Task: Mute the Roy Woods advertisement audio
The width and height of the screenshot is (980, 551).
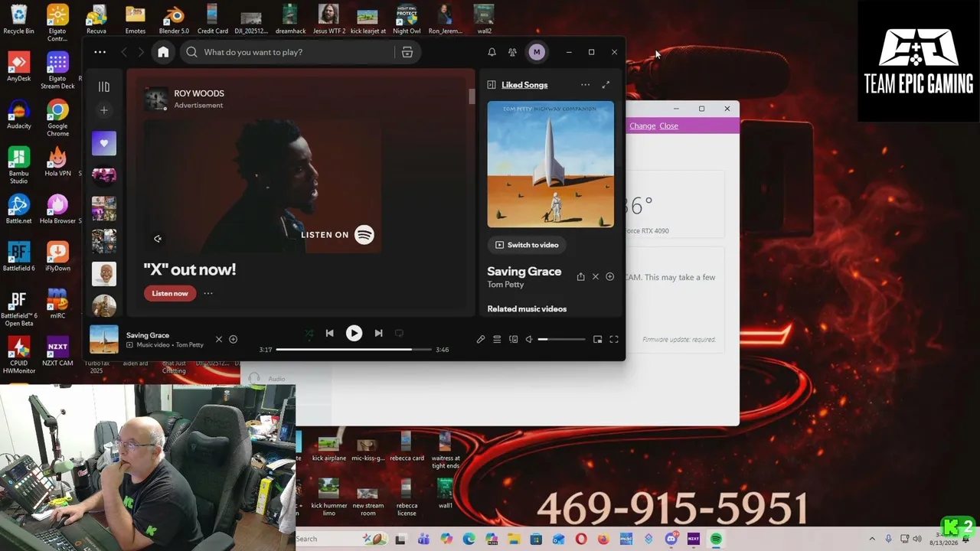Action: 158,239
